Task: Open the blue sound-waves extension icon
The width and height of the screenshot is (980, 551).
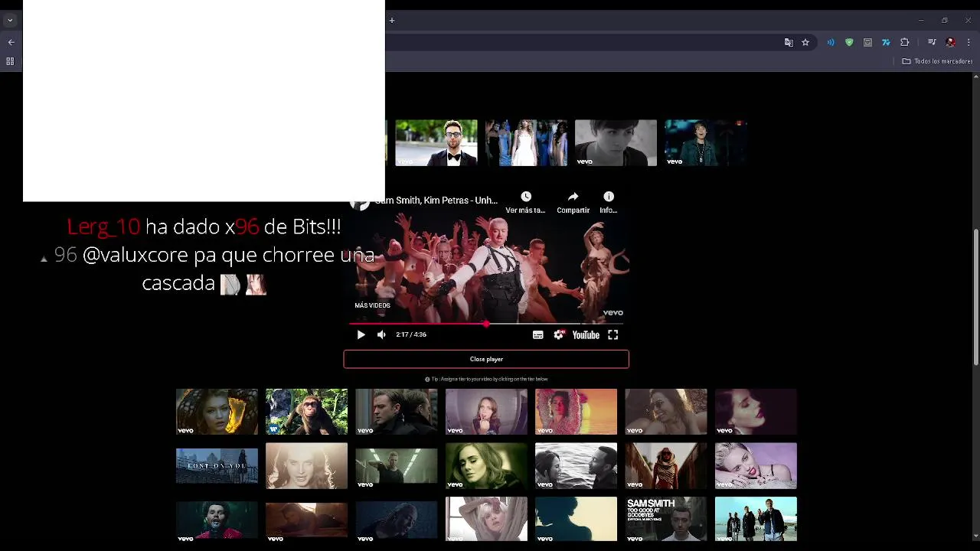Action: 831,43
